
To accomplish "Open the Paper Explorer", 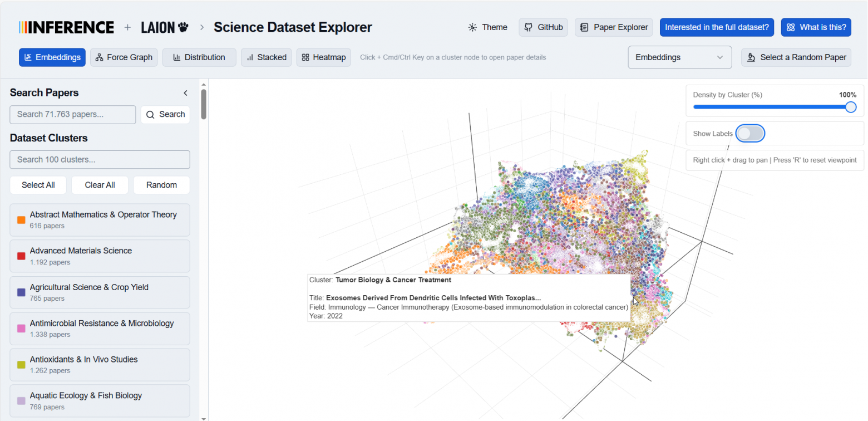I will click(x=613, y=27).
